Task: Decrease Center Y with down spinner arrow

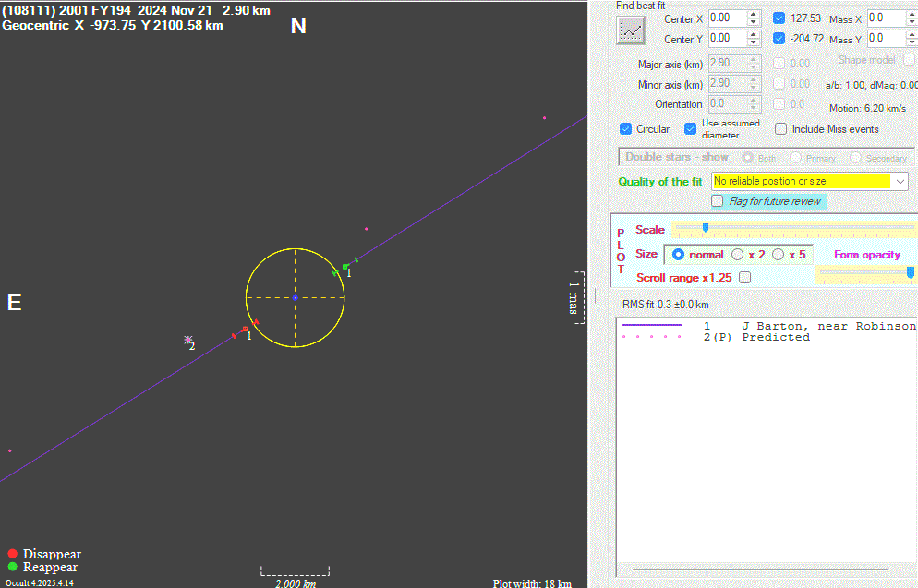Action: click(x=754, y=43)
